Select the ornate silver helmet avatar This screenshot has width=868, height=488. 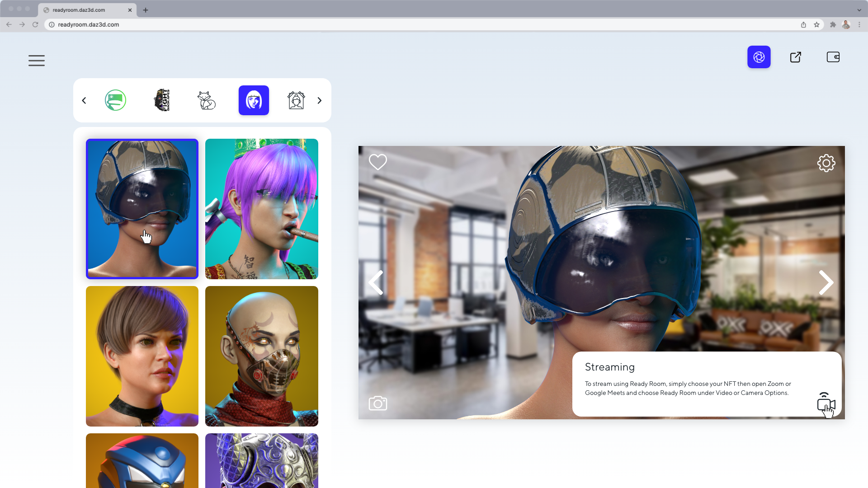[x=262, y=460]
